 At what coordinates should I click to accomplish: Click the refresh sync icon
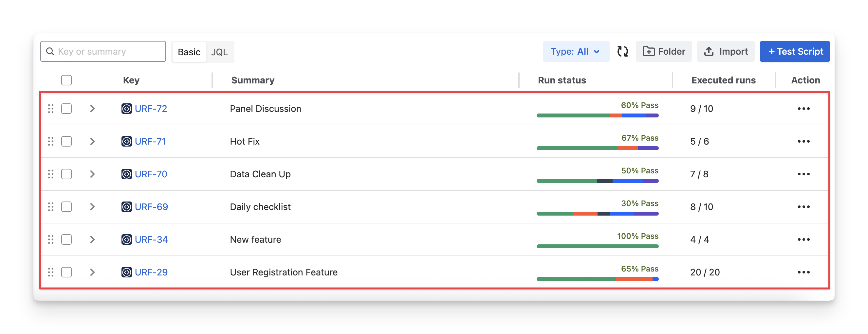pos(622,51)
